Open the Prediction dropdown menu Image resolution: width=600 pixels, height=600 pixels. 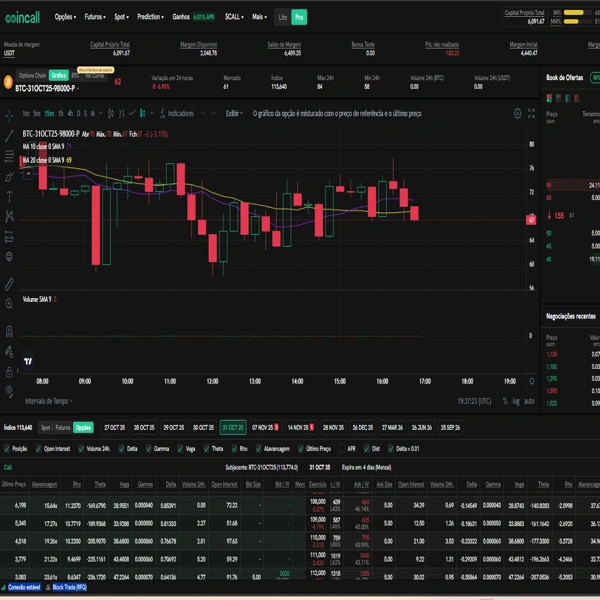[x=150, y=17]
